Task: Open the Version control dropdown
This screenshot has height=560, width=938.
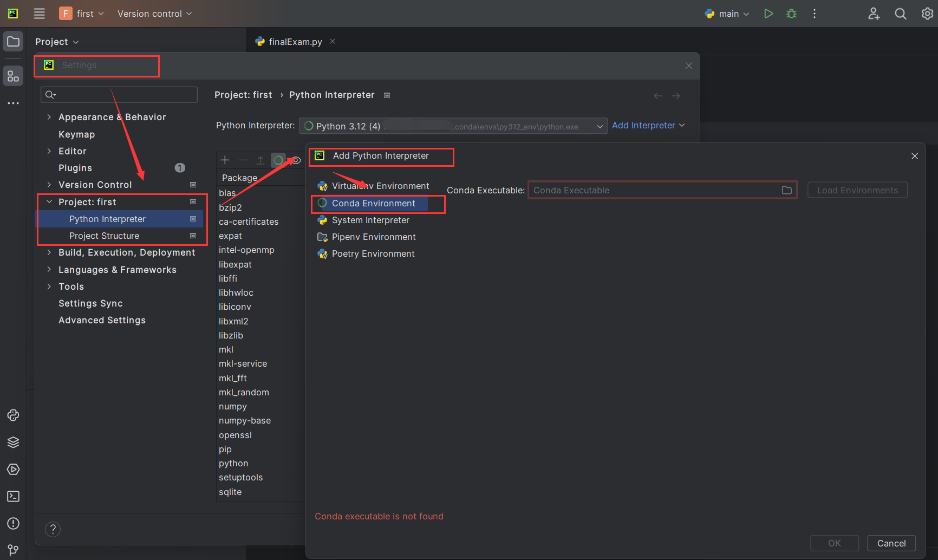Action: coord(154,14)
